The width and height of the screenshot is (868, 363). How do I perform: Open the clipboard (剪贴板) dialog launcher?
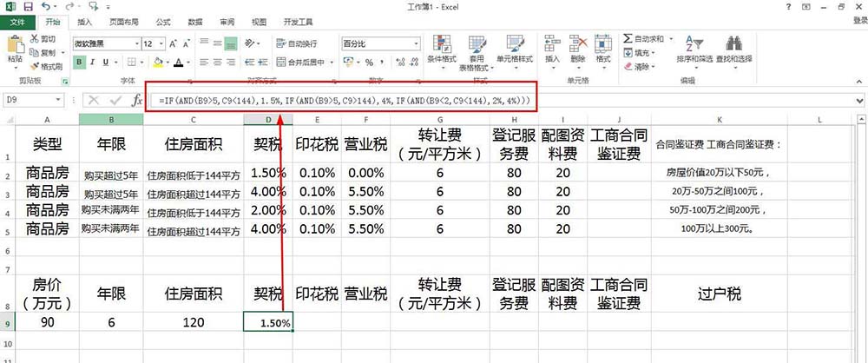(x=66, y=82)
